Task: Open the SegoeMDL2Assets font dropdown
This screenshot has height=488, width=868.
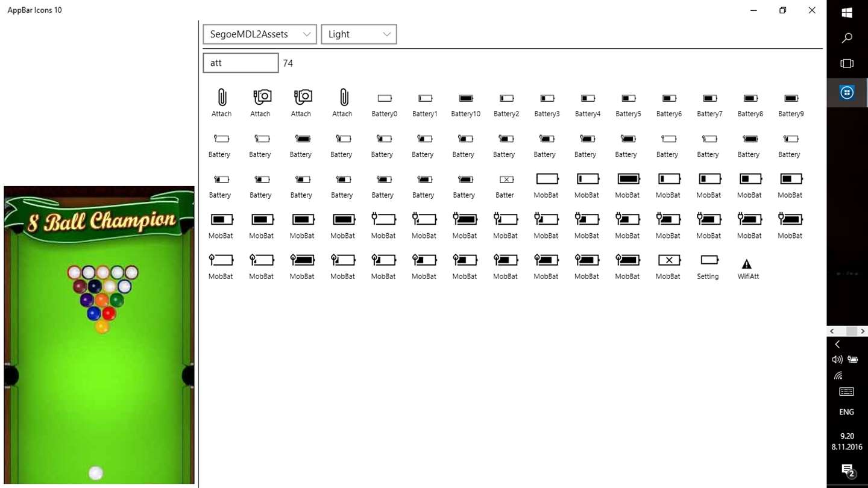Action: [260, 34]
